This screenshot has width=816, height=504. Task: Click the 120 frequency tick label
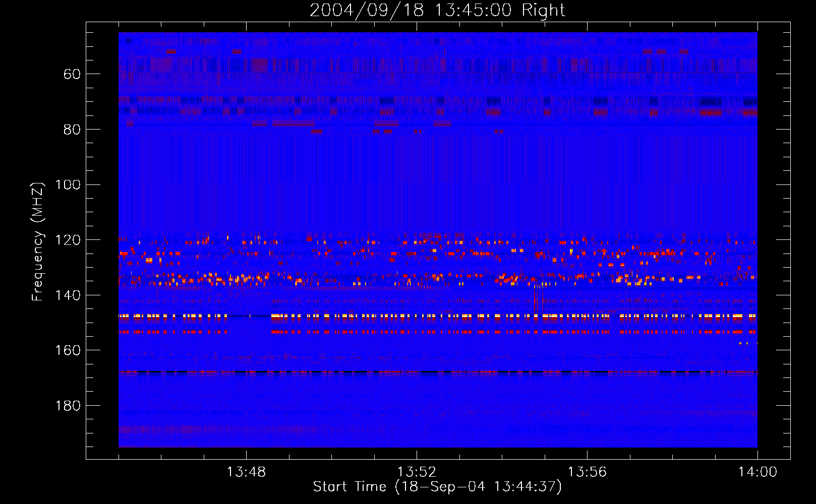click(x=68, y=240)
